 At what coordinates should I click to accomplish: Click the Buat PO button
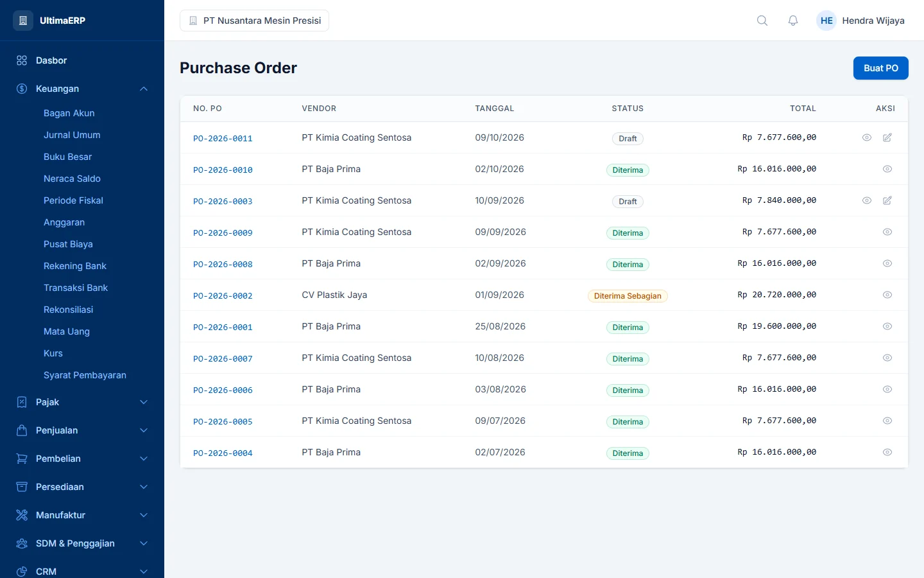[x=880, y=68]
